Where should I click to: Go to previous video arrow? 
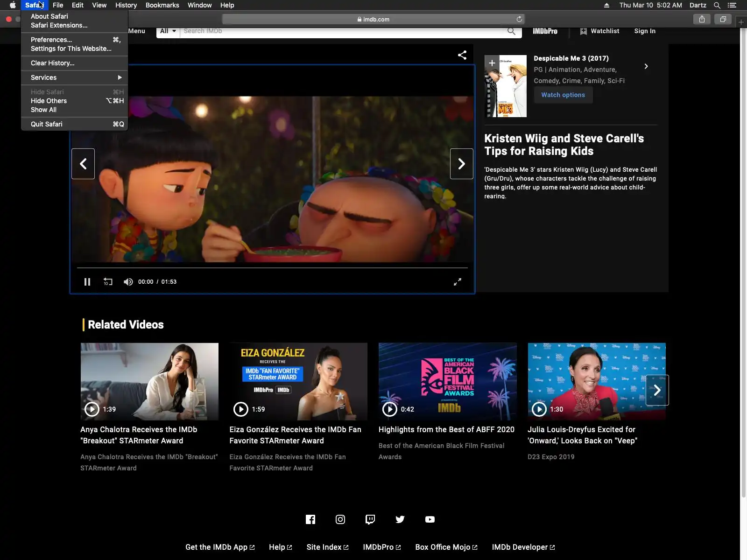pyautogui.click(x=83, y=164)
